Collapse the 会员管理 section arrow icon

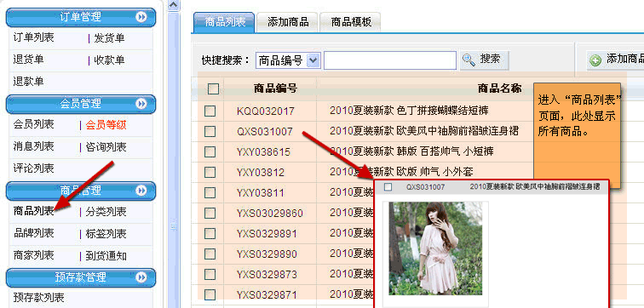(x=141, y=104)
